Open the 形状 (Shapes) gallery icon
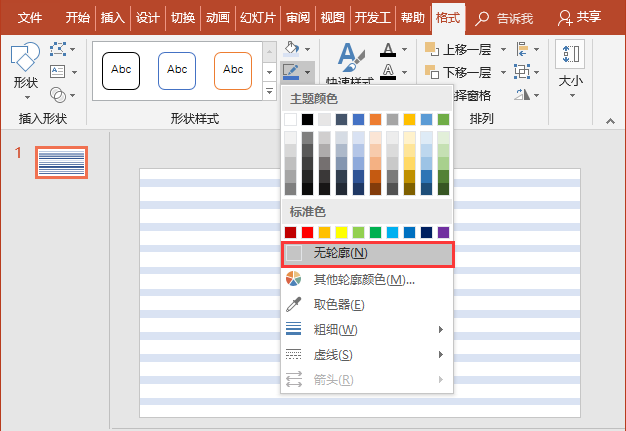The width and height of the screenshot is (626, 431). click(x=25, y=57)
